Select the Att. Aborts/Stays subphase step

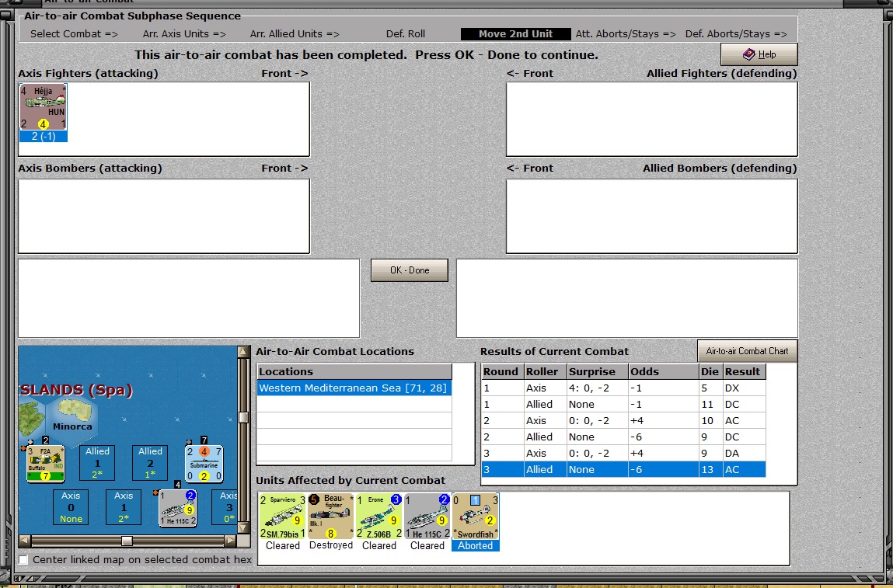626,34
